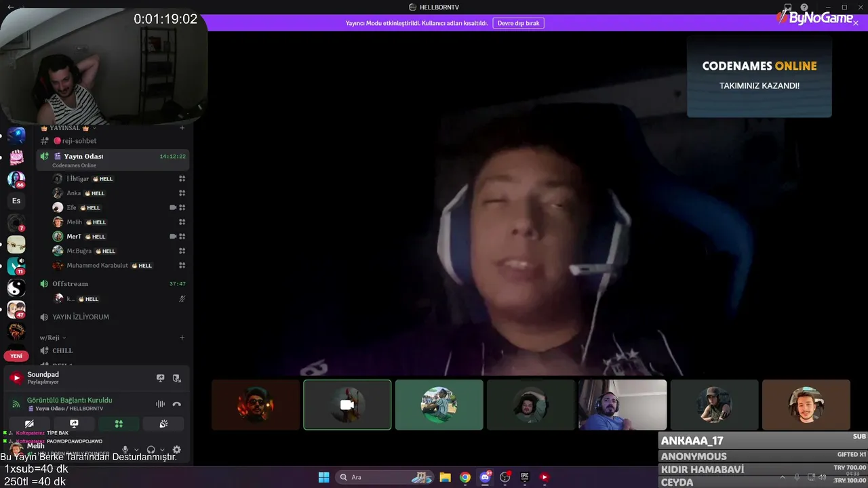This screenshot has height=488, width=868.
Task: Open Soundpad from the taskbar
Action: click(x=544, y=477)
